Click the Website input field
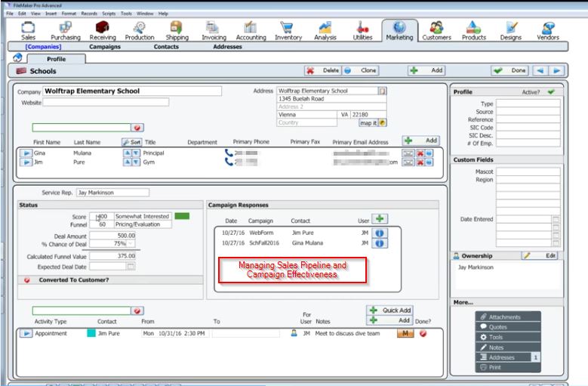 click(x=106, y=103)
